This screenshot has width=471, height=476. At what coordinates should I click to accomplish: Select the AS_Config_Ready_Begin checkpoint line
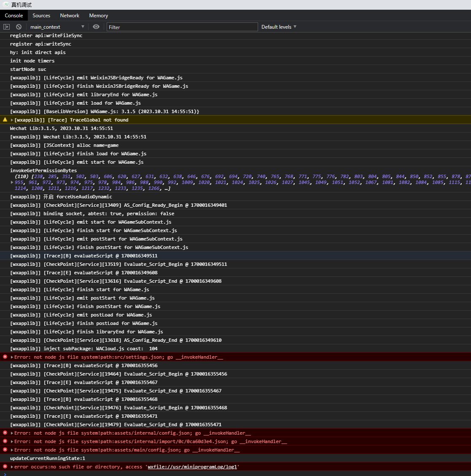pyautogui.click(x=235, y=205)
